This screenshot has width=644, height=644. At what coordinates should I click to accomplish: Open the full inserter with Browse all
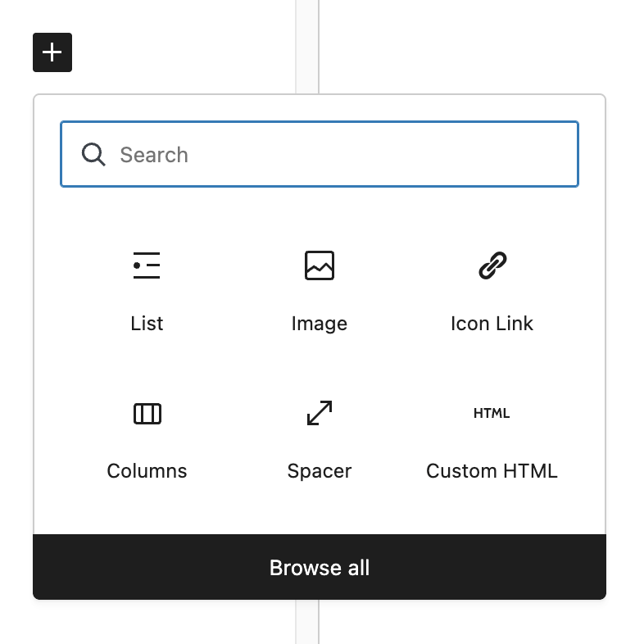tap(319, 567)
